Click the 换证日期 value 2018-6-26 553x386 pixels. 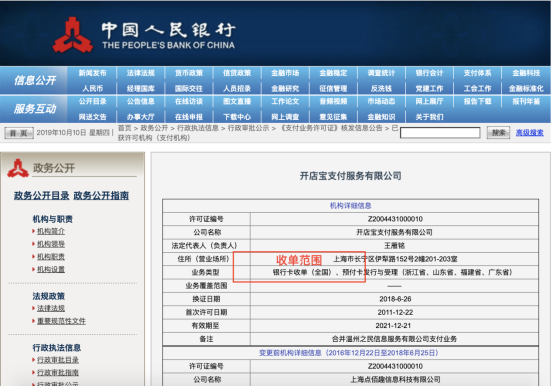395,299
